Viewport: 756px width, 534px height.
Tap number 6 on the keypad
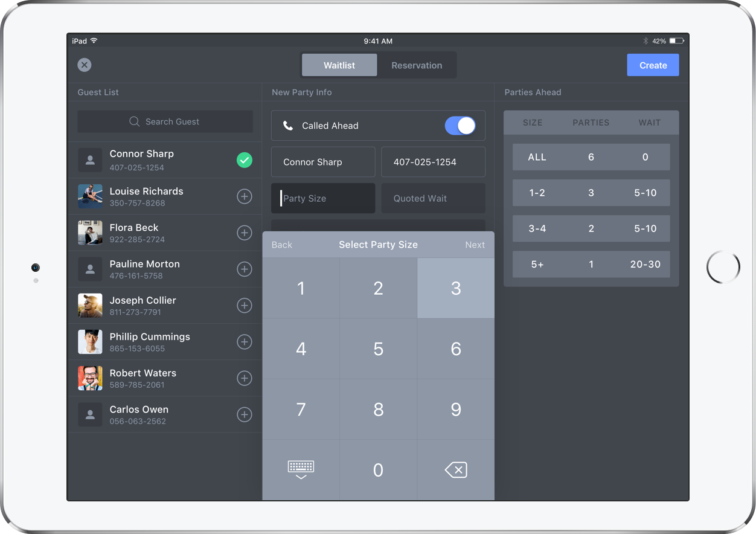coord(456,349)
